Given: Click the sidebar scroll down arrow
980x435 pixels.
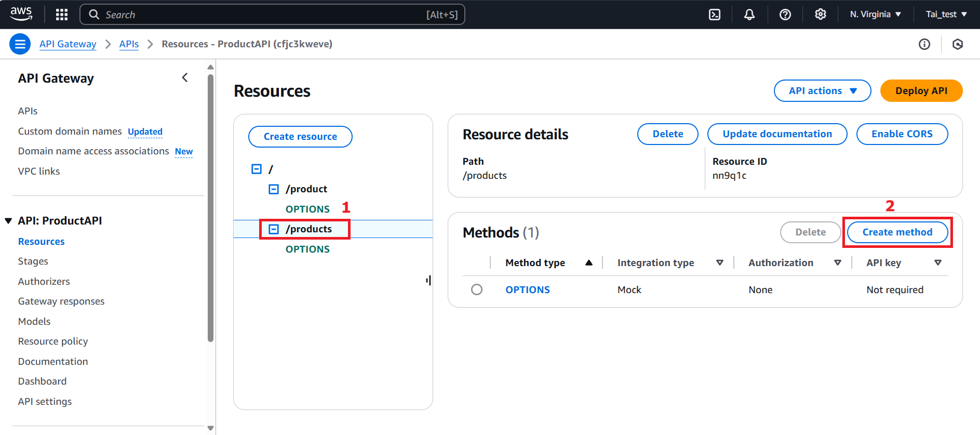Looking at the screenshot, I should pyautogui.click(x=210, y=428).
